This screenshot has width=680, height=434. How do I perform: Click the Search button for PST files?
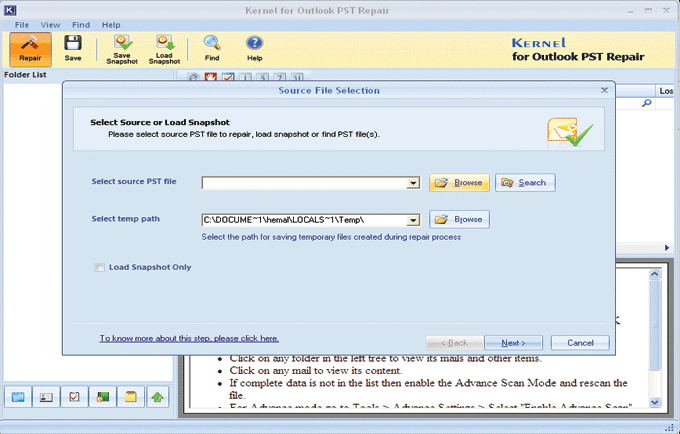coord(525,183)
